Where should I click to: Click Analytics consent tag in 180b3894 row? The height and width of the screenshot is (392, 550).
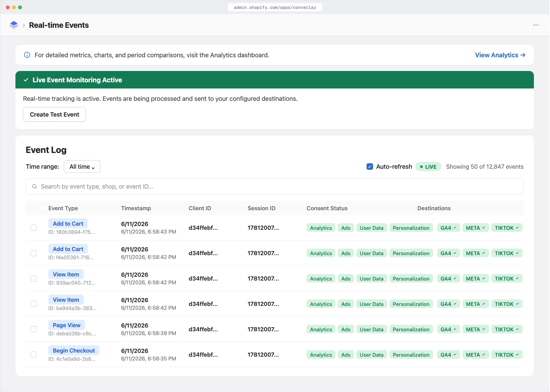[321, 228]
